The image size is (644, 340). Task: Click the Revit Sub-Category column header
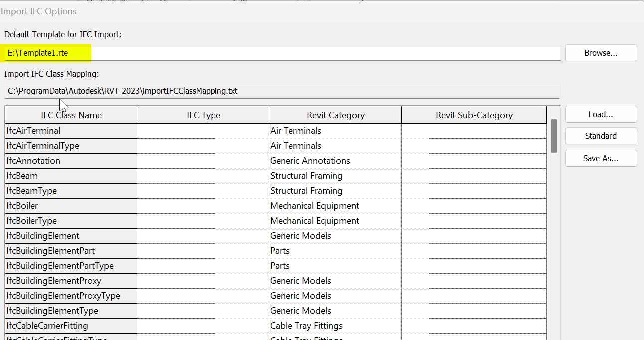click(473, 114)
